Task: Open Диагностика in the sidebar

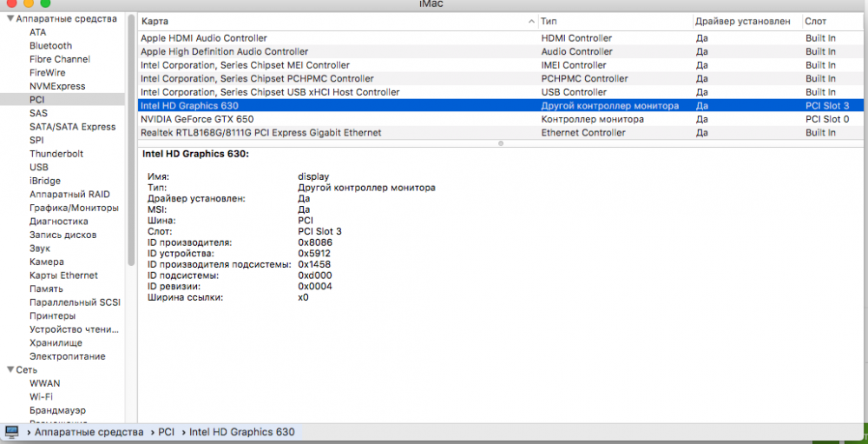Action: tap(59, 222)
